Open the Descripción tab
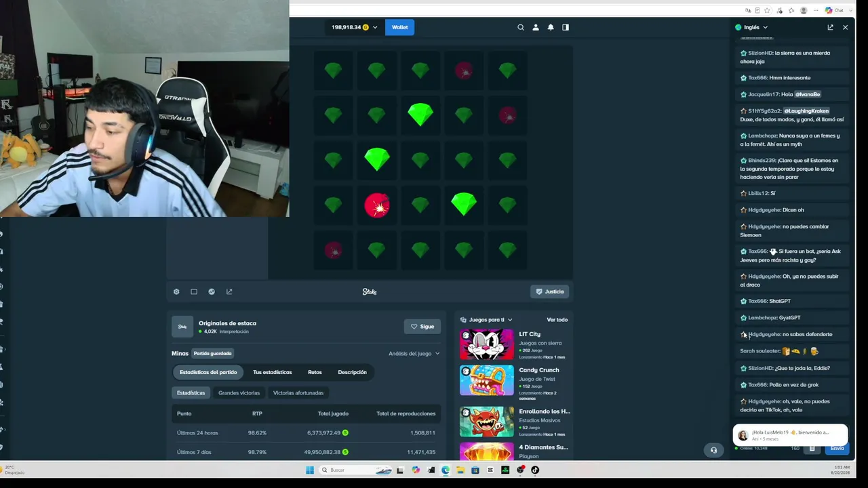 [353, 372]
